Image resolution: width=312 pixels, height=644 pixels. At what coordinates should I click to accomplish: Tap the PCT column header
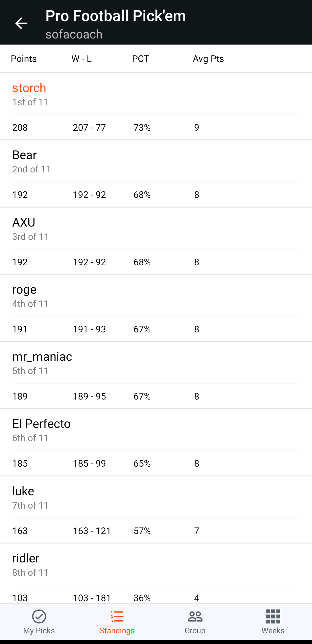click(141, 59)
